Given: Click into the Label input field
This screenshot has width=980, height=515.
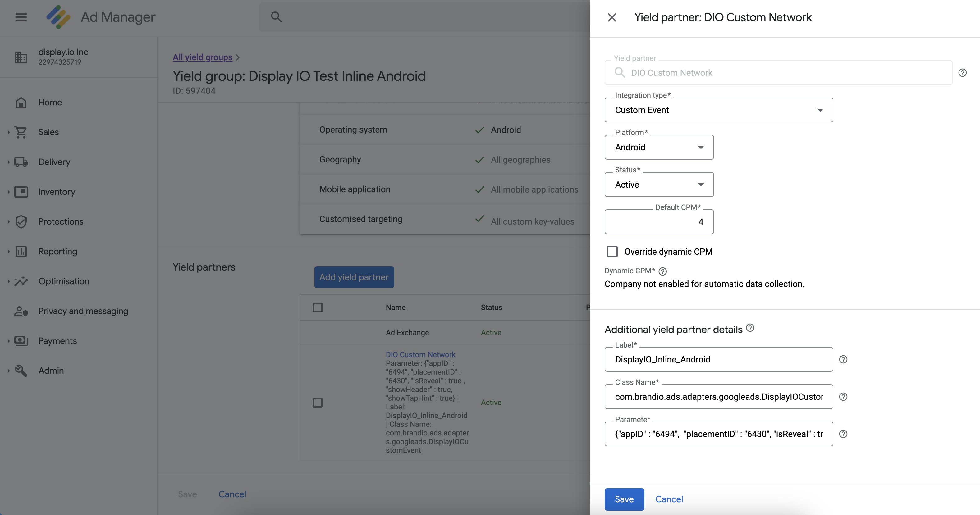Looking at the screenshot, I should pos(719,359).
